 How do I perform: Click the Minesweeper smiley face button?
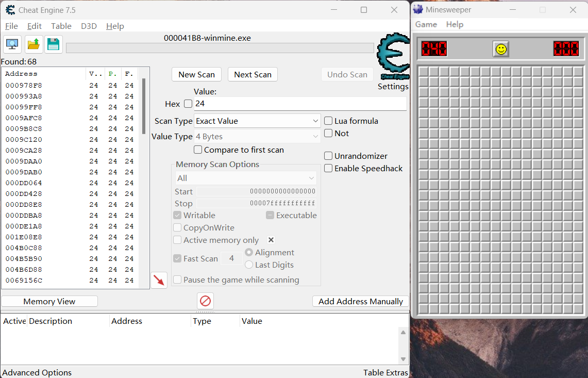(500, 49)
